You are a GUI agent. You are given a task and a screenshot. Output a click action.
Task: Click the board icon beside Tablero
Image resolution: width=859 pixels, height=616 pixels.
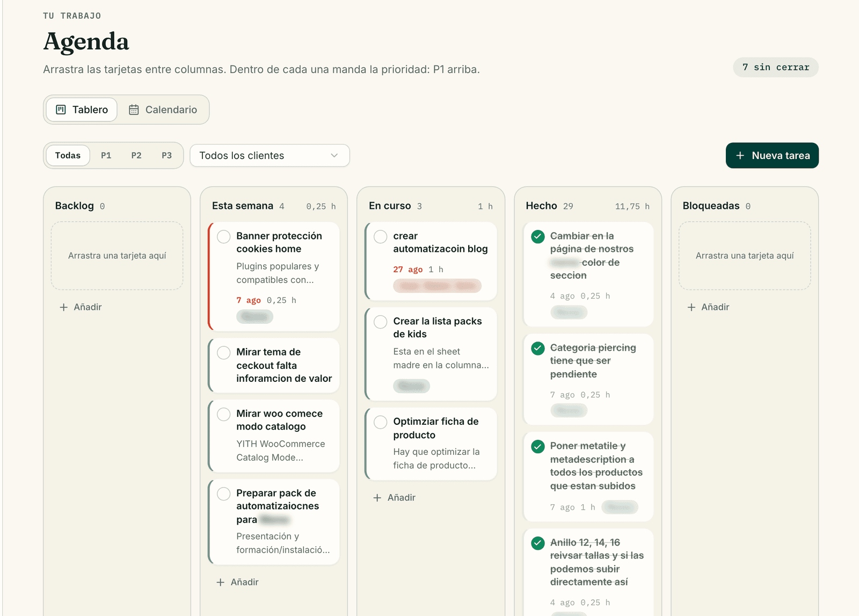(61, 110)
